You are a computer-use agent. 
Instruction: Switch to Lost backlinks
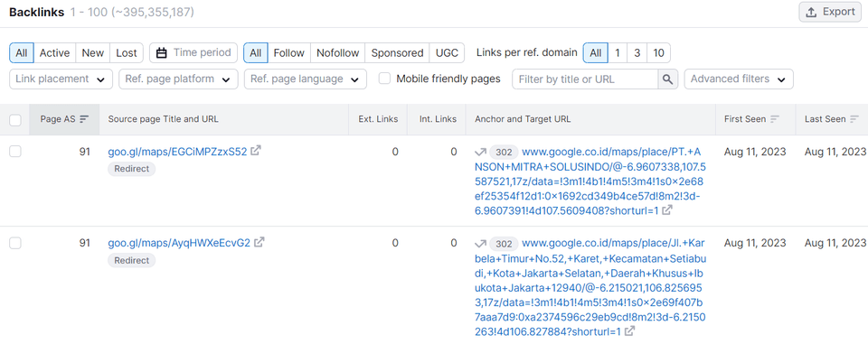tap(127, 53)
